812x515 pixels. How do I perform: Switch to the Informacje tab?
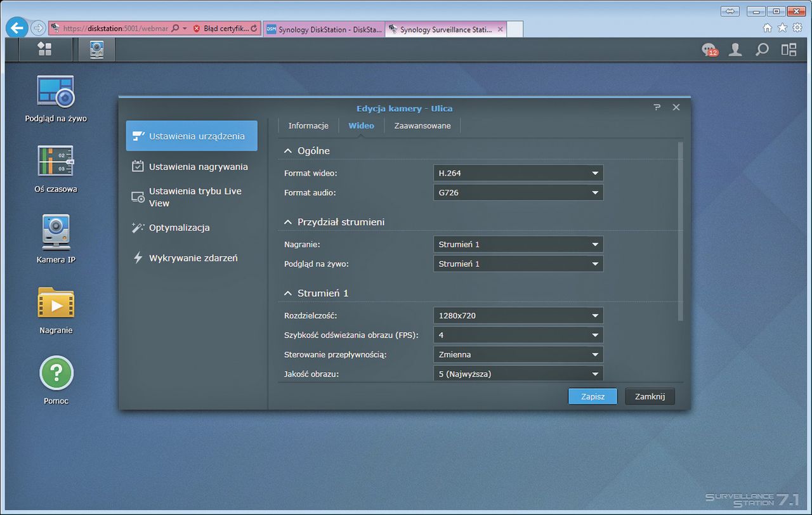[308, 126]
